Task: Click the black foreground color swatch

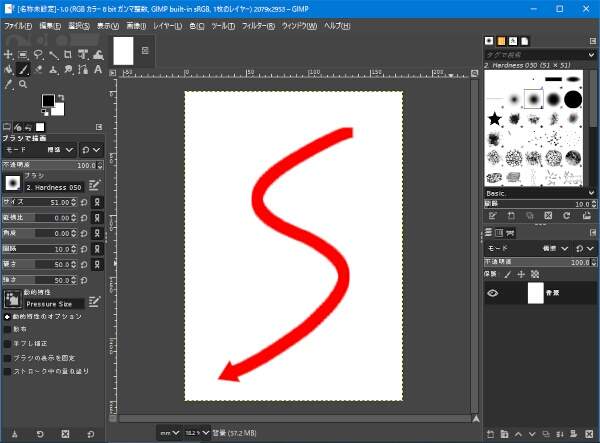Action: tap(48, 102)
